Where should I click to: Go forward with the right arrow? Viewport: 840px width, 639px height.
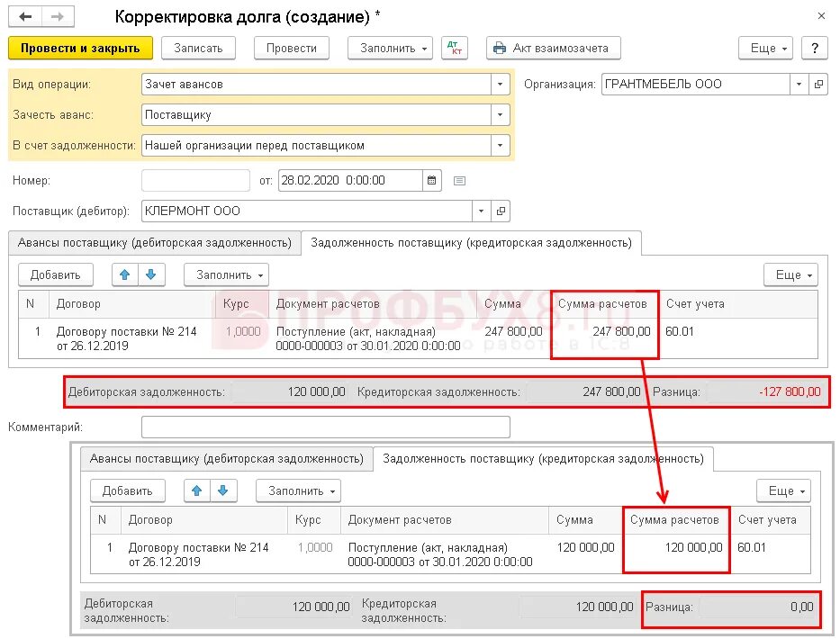pos(58,16)
